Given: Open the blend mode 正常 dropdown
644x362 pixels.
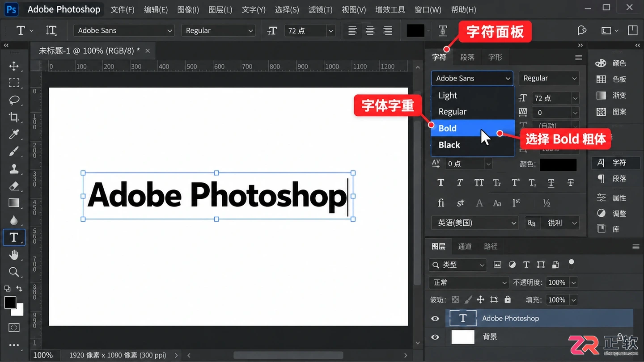Looking at the screenshot, I should click(x=469, y=282).
